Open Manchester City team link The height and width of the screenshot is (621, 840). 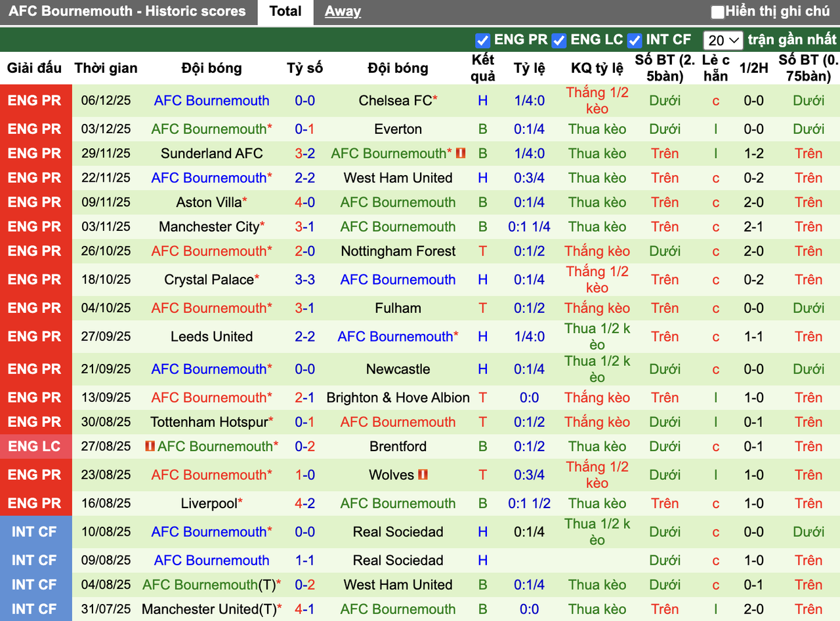coord(209,227)
